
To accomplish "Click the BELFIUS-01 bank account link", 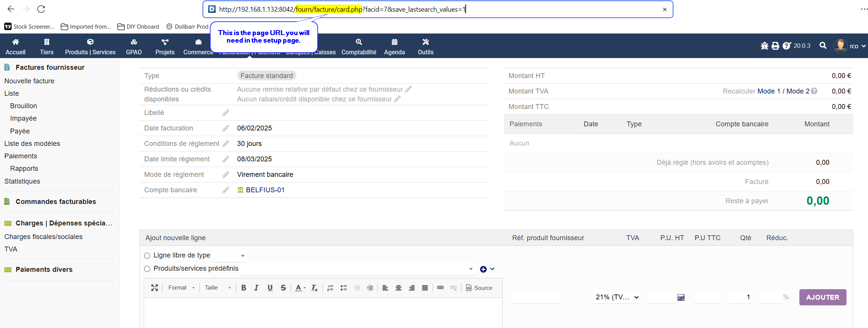I will coord(265,190).
